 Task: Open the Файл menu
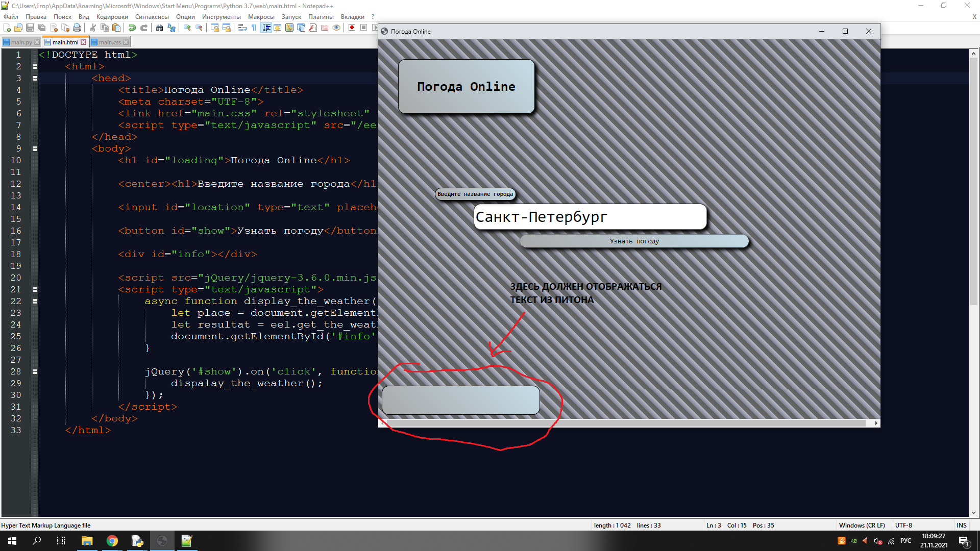click(x=11, y=17)
